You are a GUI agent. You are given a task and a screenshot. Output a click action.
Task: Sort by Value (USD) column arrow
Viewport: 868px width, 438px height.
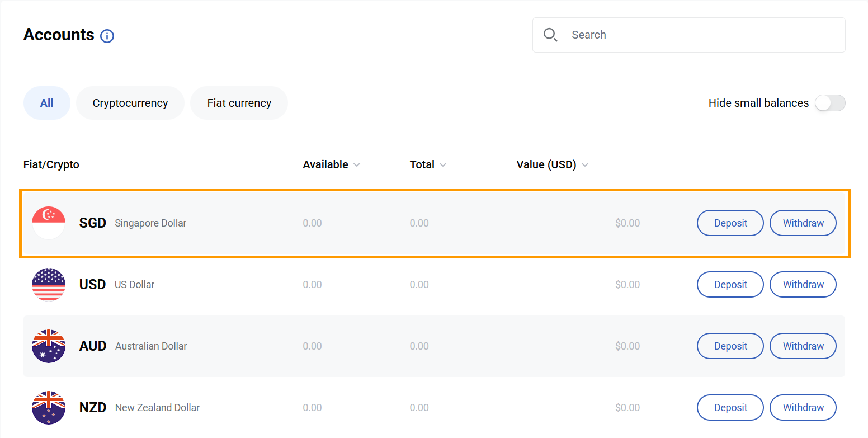pyautogui.click(x=585, y=165)
